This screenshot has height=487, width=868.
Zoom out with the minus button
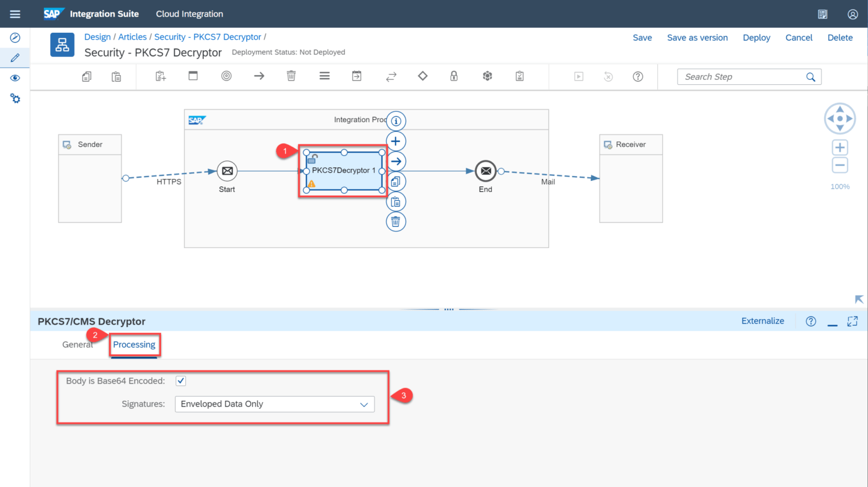pyautogui.click(x=840, y=165)
